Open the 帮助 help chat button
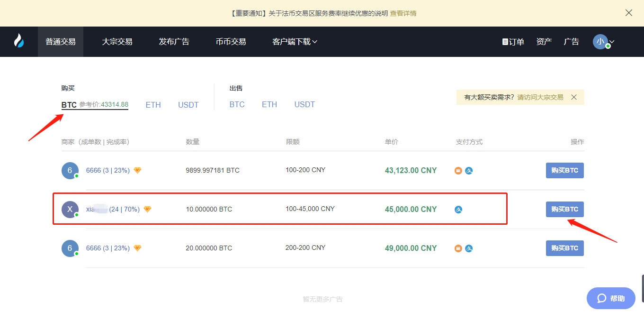The image size is (644, 312). click(611, 298)
